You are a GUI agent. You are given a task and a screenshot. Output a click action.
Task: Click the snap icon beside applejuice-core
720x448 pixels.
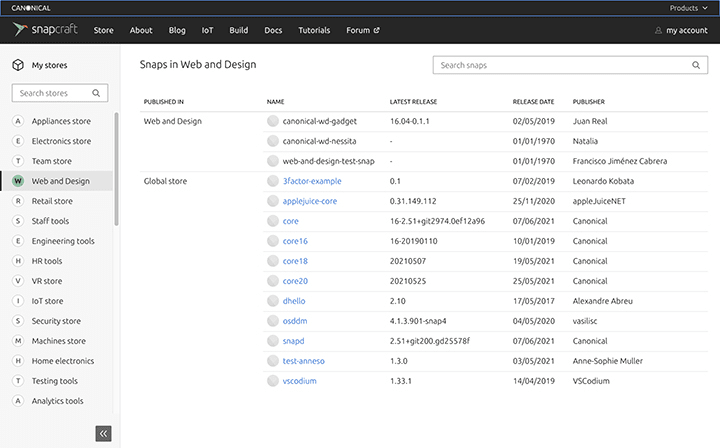273,201
